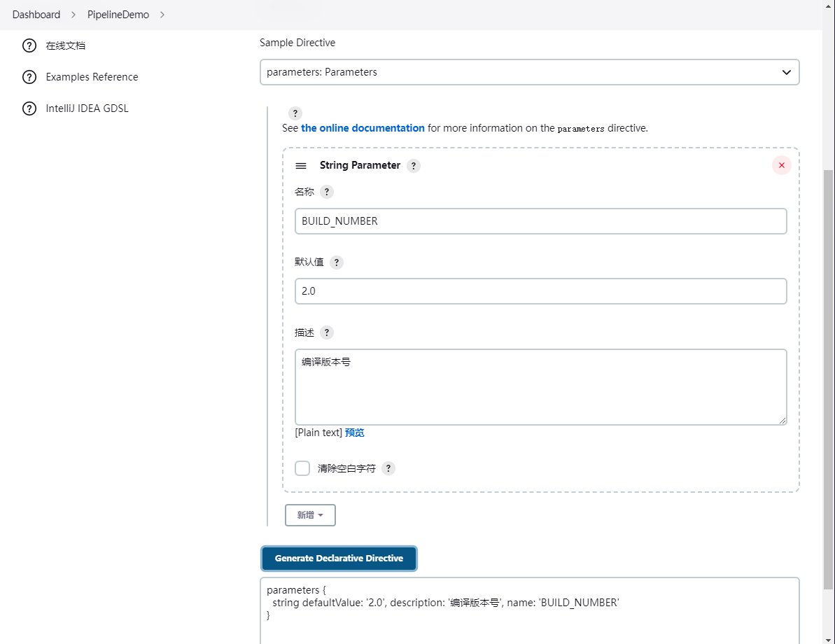Click the question mark icon next to 在线文档
Image resolution: width=835 pixels, height=644 pixels.
coord(29,45)
